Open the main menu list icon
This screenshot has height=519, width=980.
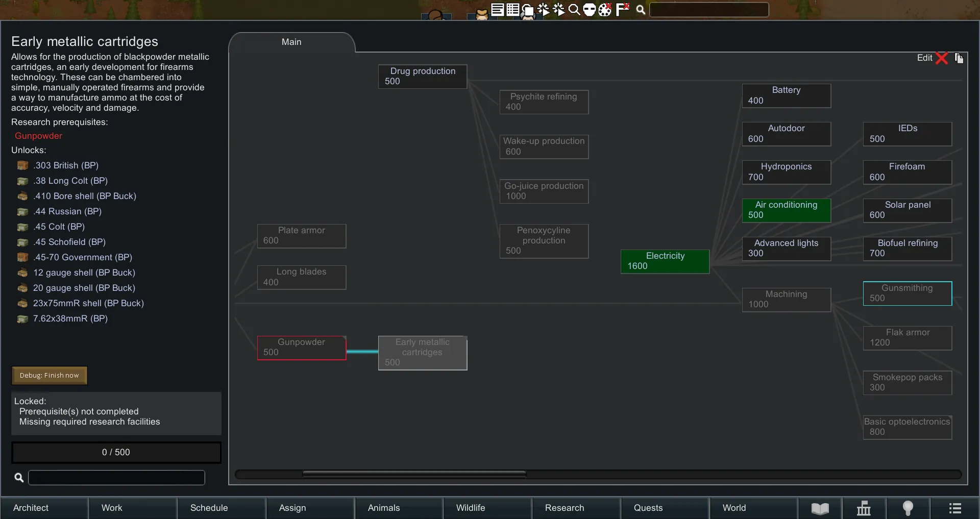[x=955, y=508]
